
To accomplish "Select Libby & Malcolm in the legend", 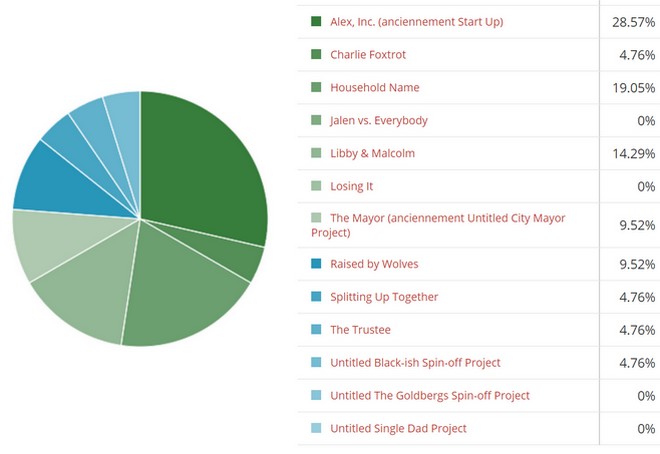I will (x=372, y=153).
